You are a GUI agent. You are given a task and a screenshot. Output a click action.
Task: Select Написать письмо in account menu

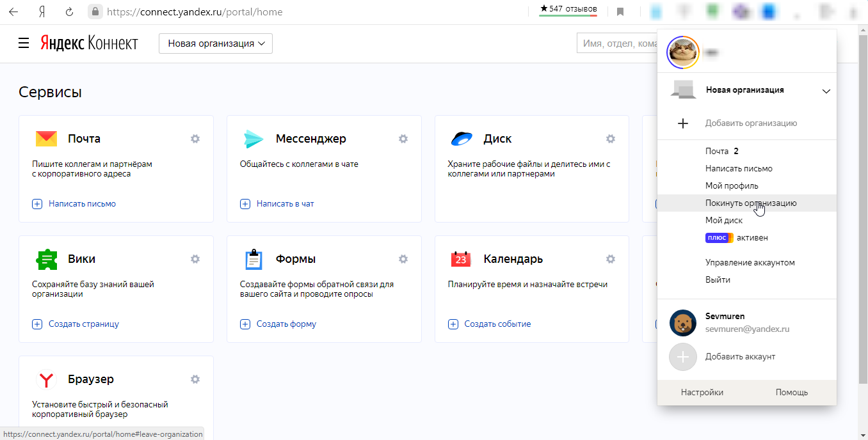[739, 169]
